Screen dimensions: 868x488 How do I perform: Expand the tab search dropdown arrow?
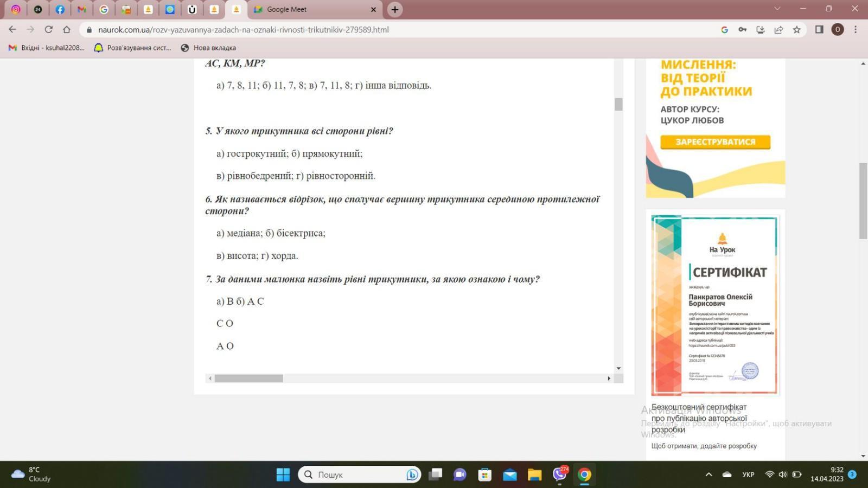[777, 9]
